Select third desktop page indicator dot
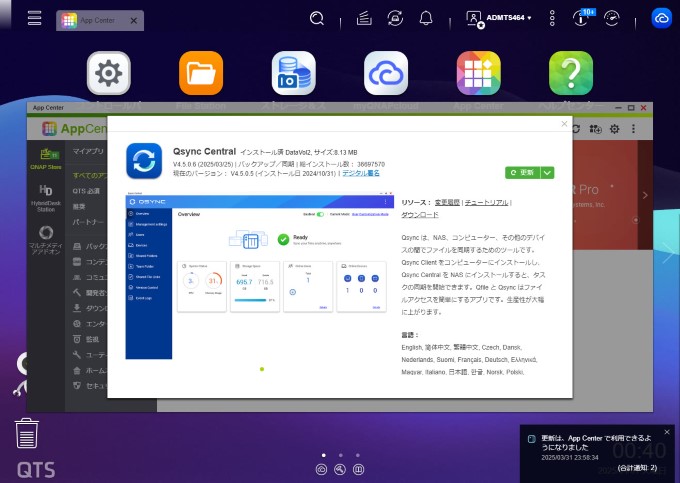Viewport: 680px width, 483px height. pyautogui.click(x=358, y=455)
